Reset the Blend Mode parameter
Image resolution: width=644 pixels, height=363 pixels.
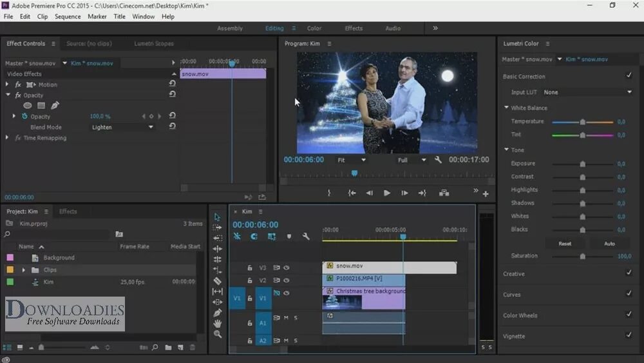[x=173, y=126]
